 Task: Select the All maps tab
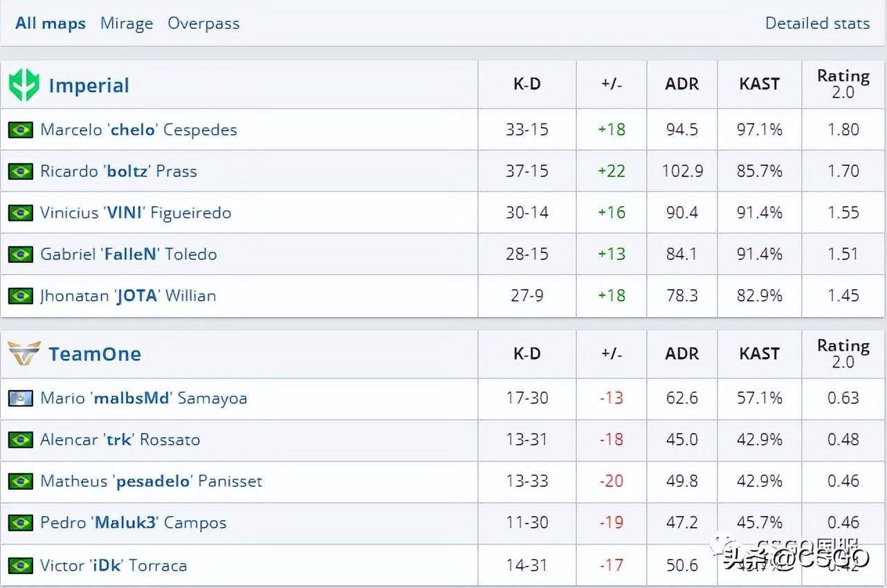(x=51, y=23)
